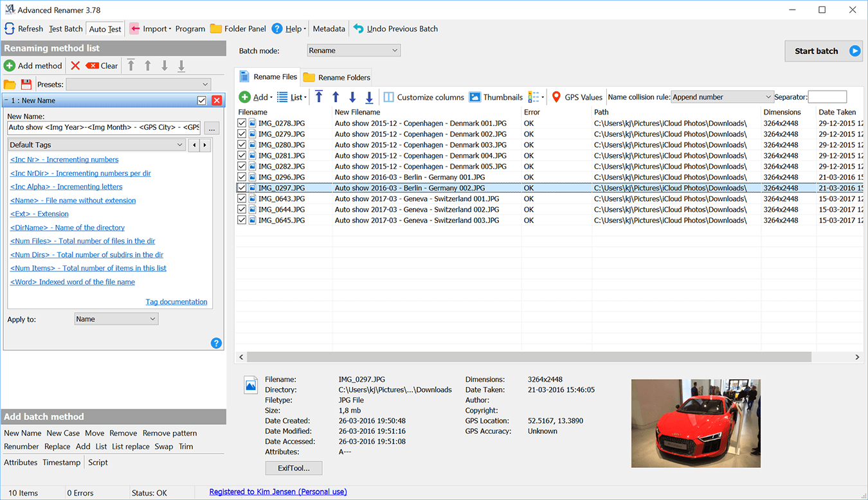
Task: Open GPS Values options
Action: [x=575, y=97]
